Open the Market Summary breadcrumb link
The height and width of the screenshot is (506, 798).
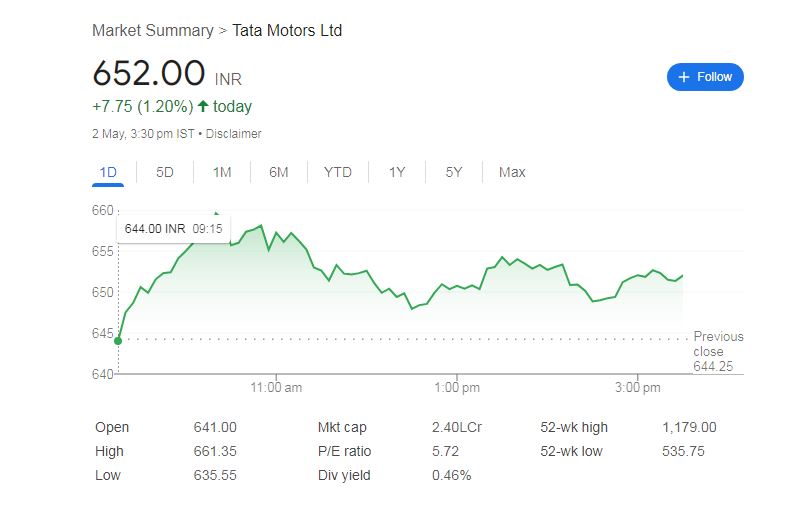coord(152,30)
